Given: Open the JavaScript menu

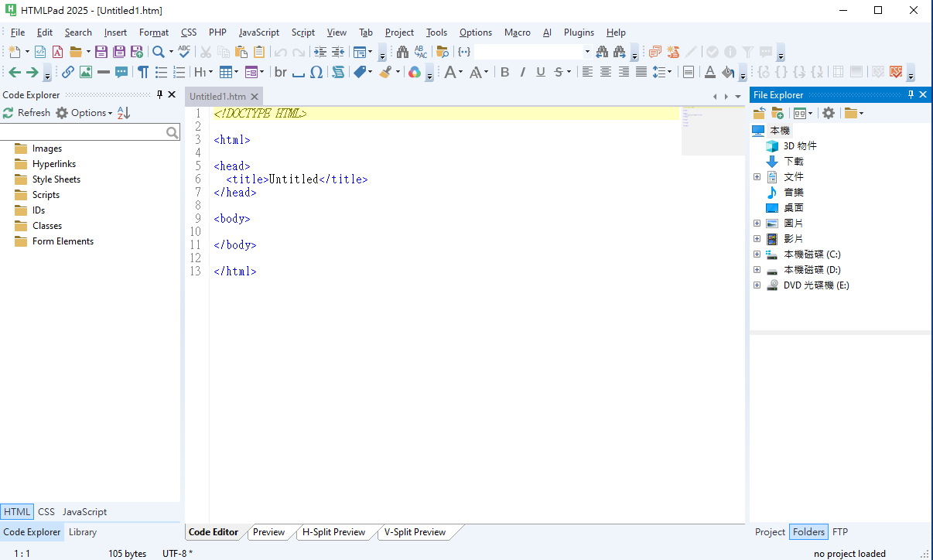Looking at the screenshot, I should (258, 32).
